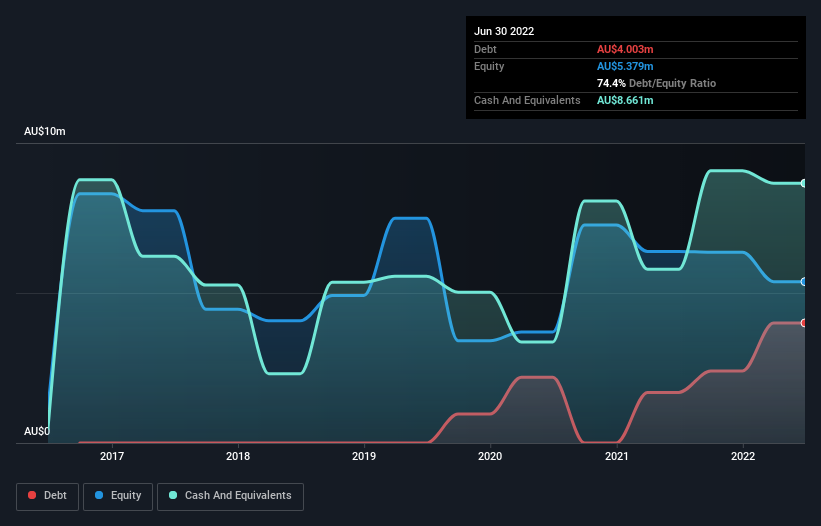Click the teal Cash endpoint marker
Image resolution: width=821 pixels, height=526 pixels.
(x=804, y=183)
